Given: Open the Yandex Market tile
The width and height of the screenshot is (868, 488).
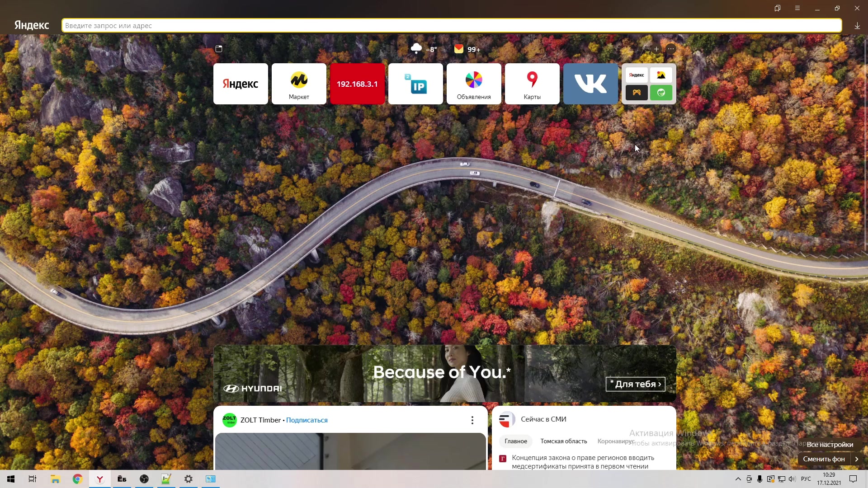Looking at the screenshot, I should [299, 84].
